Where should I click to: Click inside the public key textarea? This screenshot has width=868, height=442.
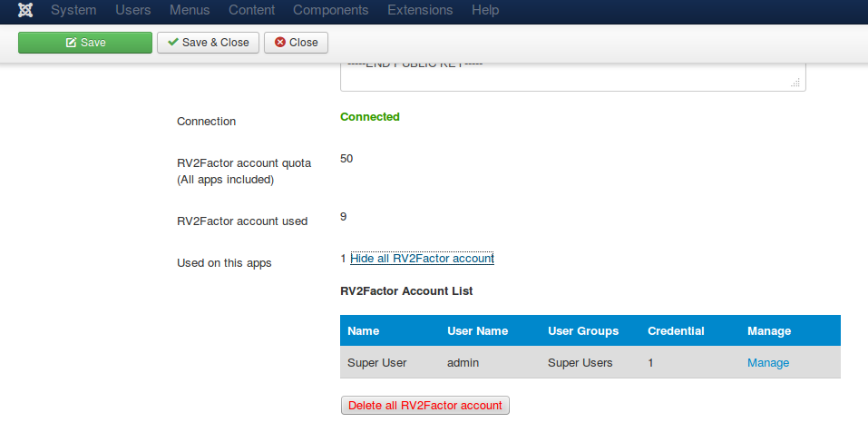[x=573, y=76]
